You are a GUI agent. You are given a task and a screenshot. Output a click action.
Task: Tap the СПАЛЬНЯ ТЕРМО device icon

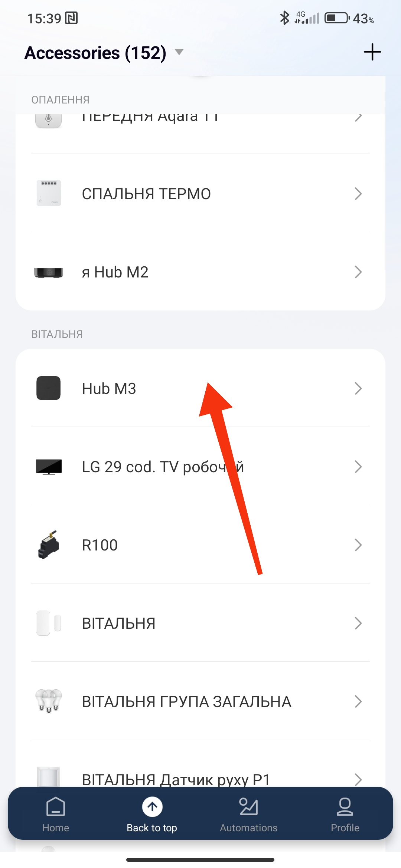point(49,193)
